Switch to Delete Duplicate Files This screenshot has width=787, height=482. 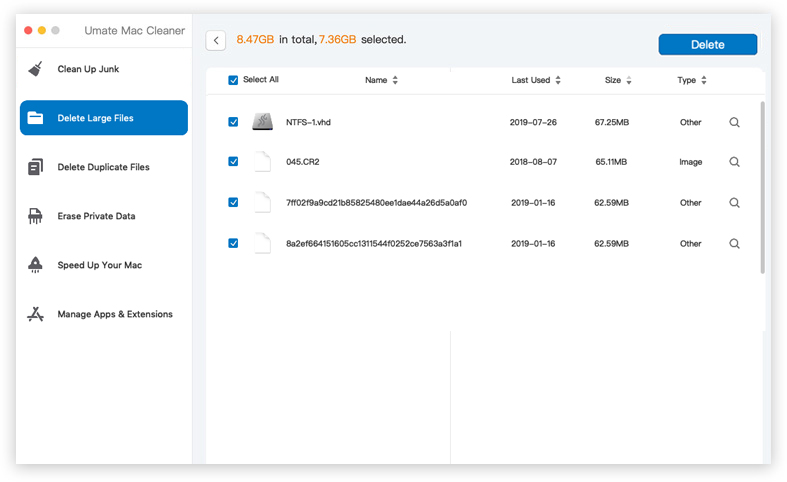[x=104, y=167]
